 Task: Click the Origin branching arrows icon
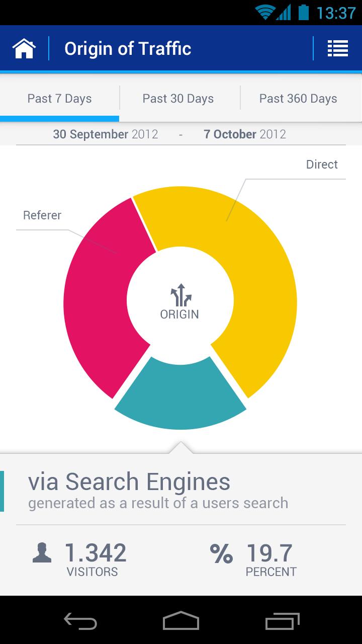pyautogui.click(x=180, y=296)
